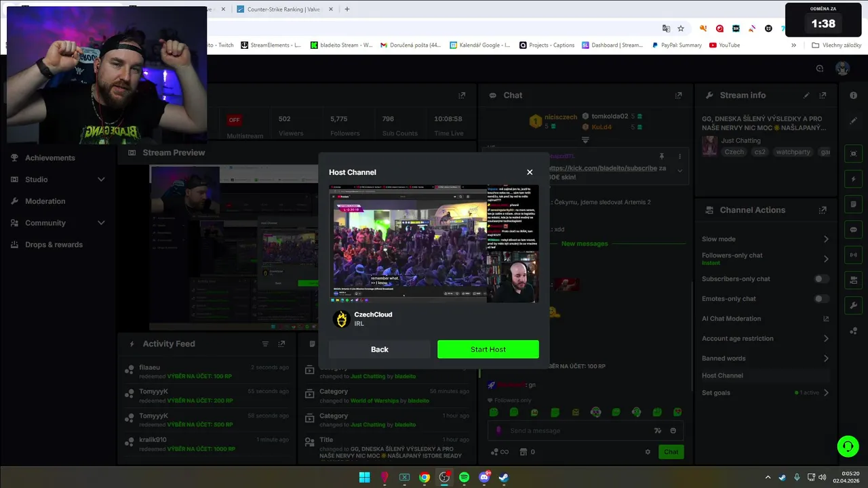Open Spotify from the taskbar

pyautogui.click(x=464, y=477)
